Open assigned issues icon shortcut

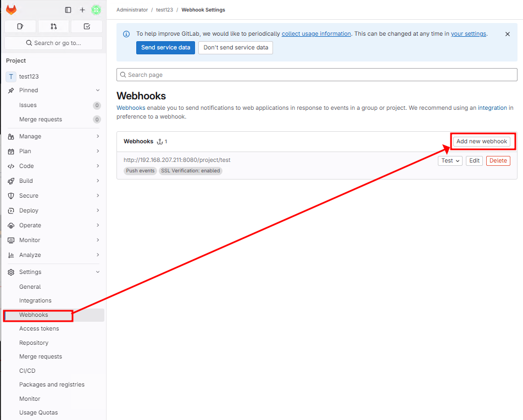tap(20, 26)
